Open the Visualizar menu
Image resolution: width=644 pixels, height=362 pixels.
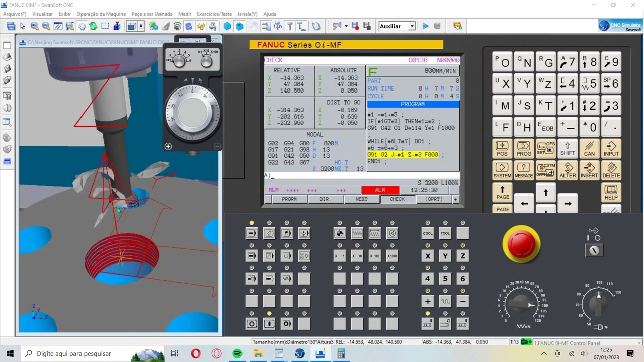pyautogui.click(x=42, y=14)
